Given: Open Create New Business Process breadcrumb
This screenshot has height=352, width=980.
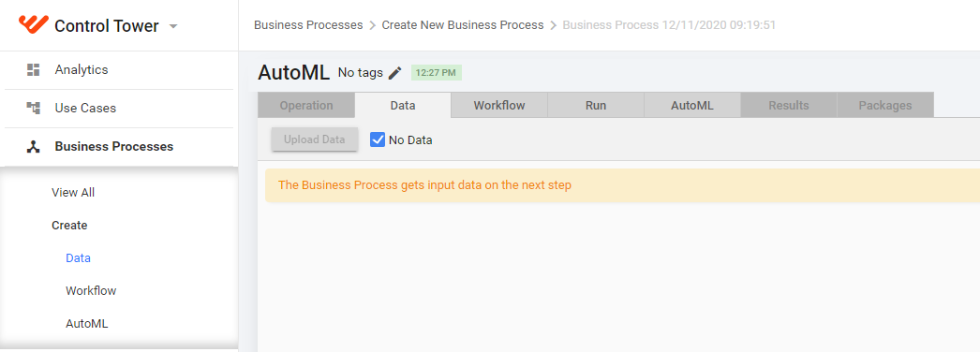Looking at the screenshot, I should pyautogui.click(x=463, y=25).
